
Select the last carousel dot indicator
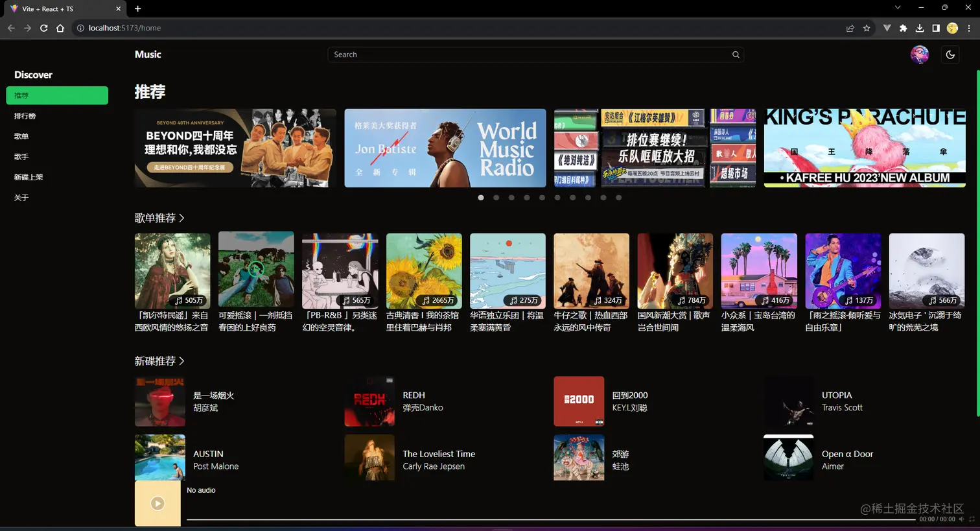pos(618,198)
